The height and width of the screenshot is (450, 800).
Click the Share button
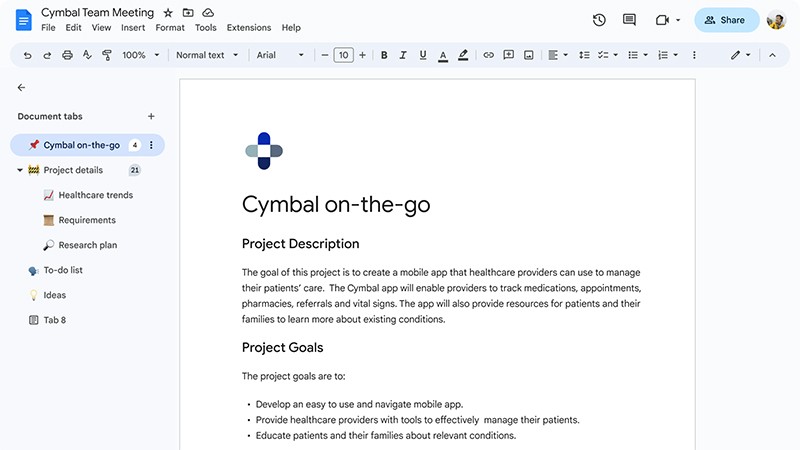coord(726,20)
